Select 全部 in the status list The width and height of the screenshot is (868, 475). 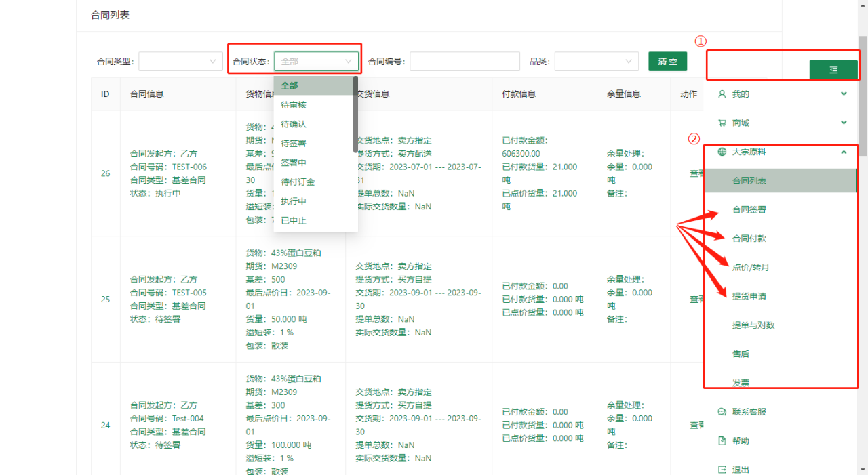(313, 85)
